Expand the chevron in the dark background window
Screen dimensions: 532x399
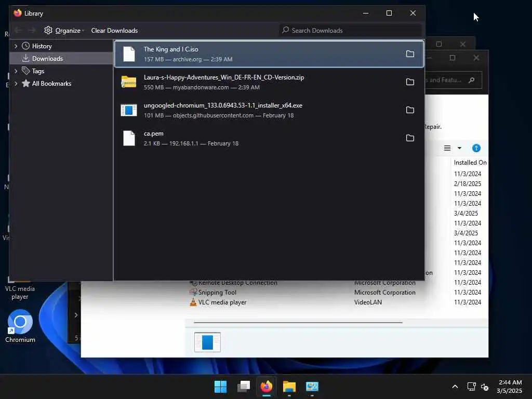tap(76, 315)
